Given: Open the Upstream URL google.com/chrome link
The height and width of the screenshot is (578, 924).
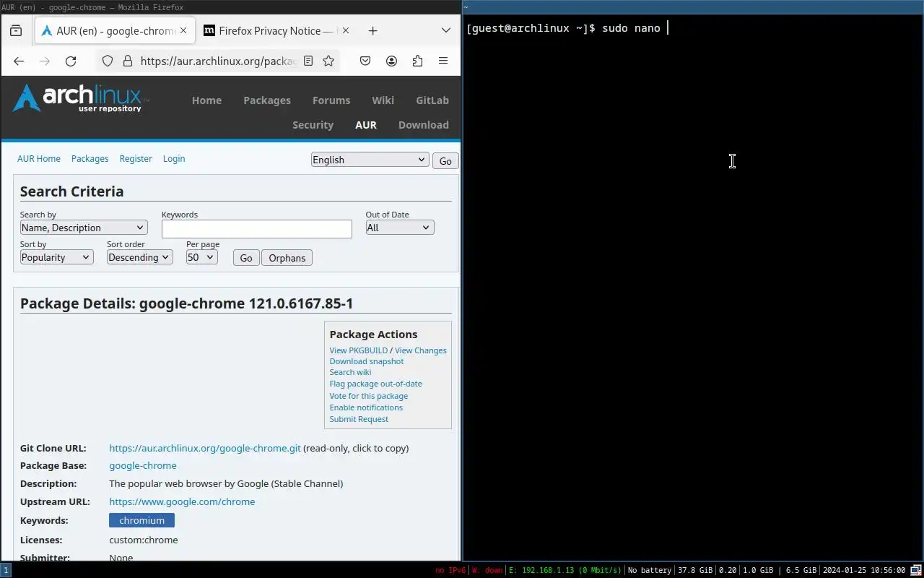Looking at the screenshot, I should [x=182, y=501].
